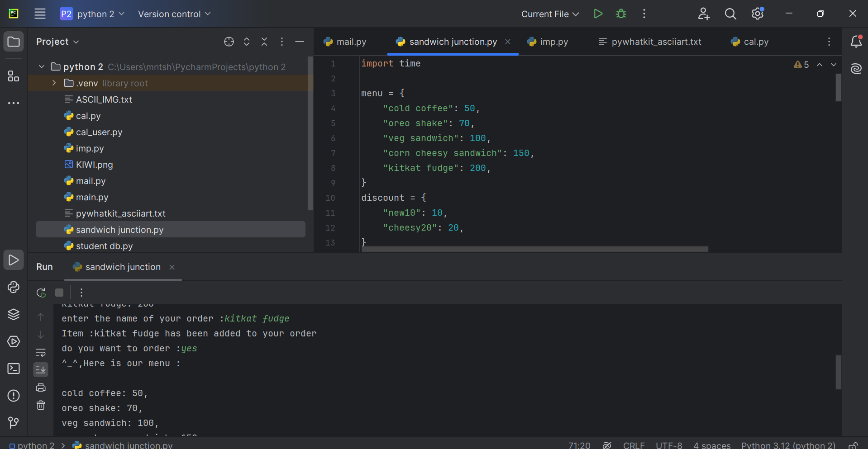Viewport: 868px width, 449px height.
Task: Close the sandwich junction run tab
Action: point(172,267)
